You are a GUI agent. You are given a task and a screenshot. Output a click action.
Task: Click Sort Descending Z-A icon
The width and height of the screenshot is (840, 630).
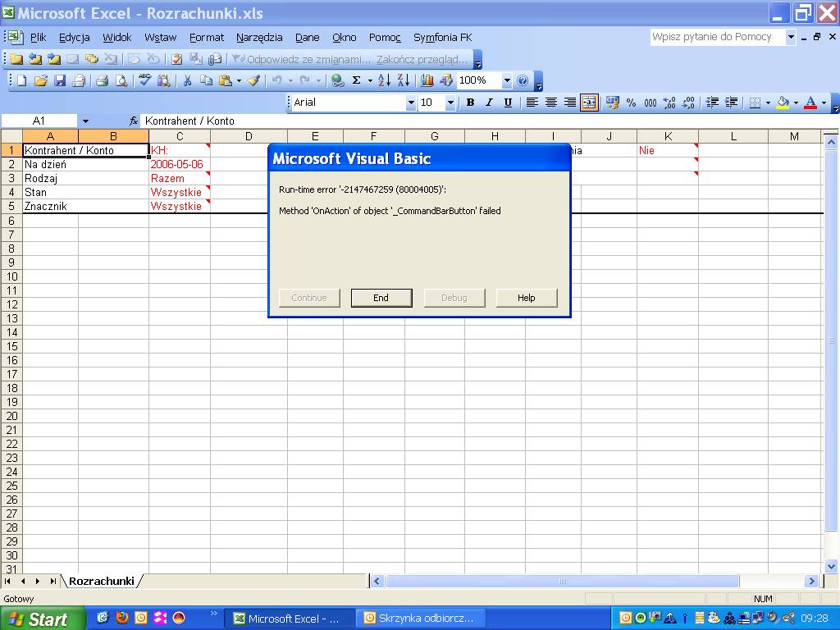click(404, 80)
